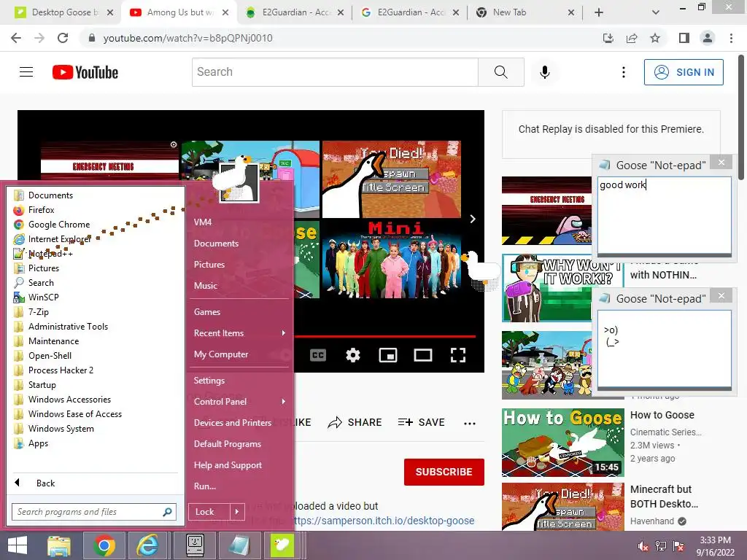
Task: Subscribe to channel with SUBSCRIBE button
Action: (x=444, y=472)
